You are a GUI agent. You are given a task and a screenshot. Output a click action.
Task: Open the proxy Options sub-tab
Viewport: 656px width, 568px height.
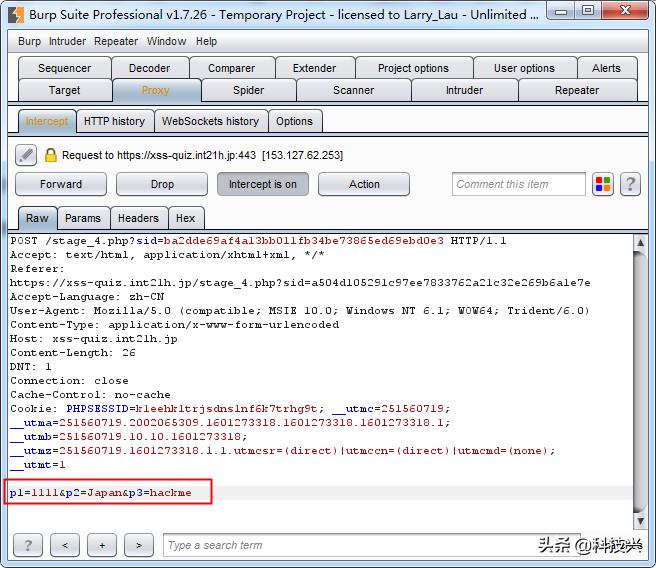[x=295, y=121]
